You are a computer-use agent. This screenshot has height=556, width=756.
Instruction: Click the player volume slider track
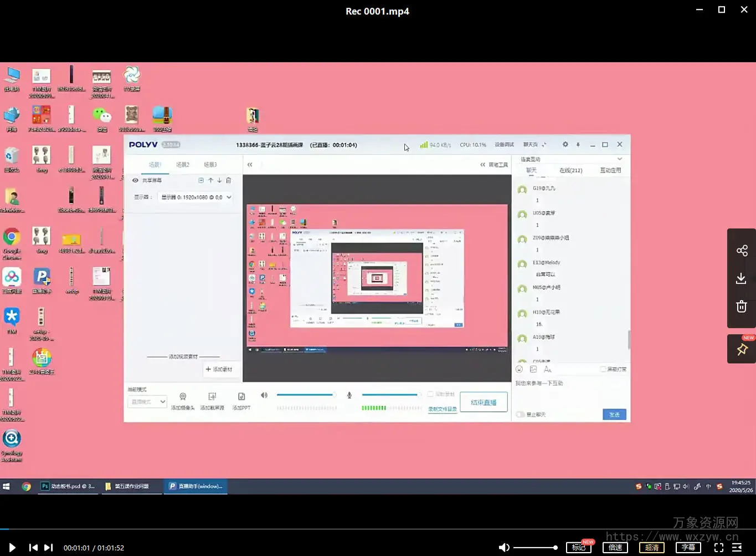pos(535,548)
